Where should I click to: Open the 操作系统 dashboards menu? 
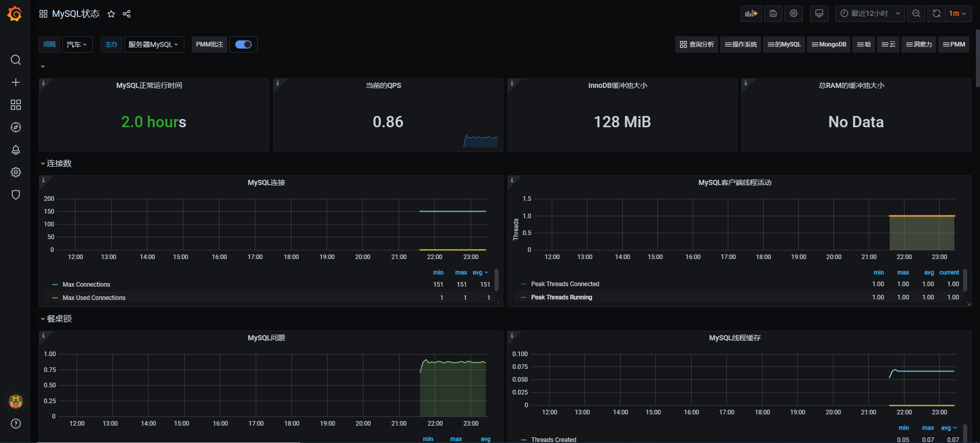(x=741, y=44)
